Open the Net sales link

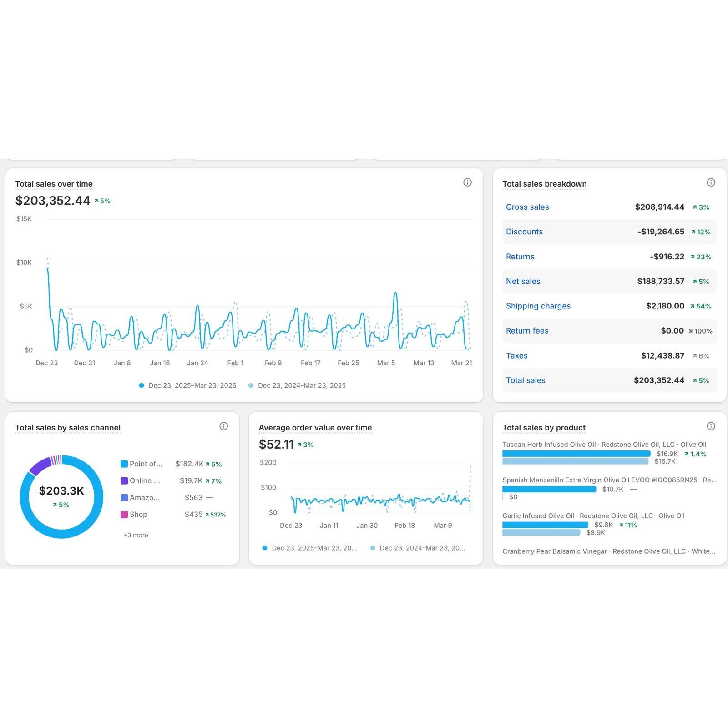pyautogui.click(x=523, y=281)
